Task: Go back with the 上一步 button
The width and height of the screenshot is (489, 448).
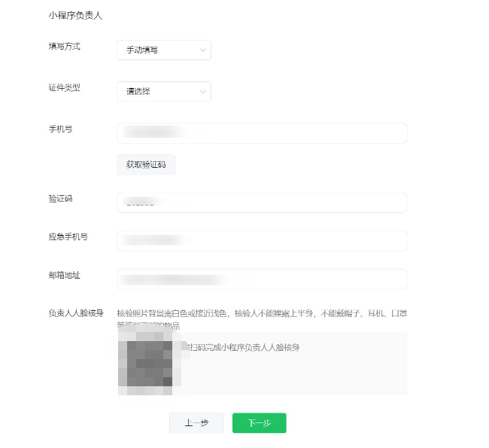Action: point(196,423)
